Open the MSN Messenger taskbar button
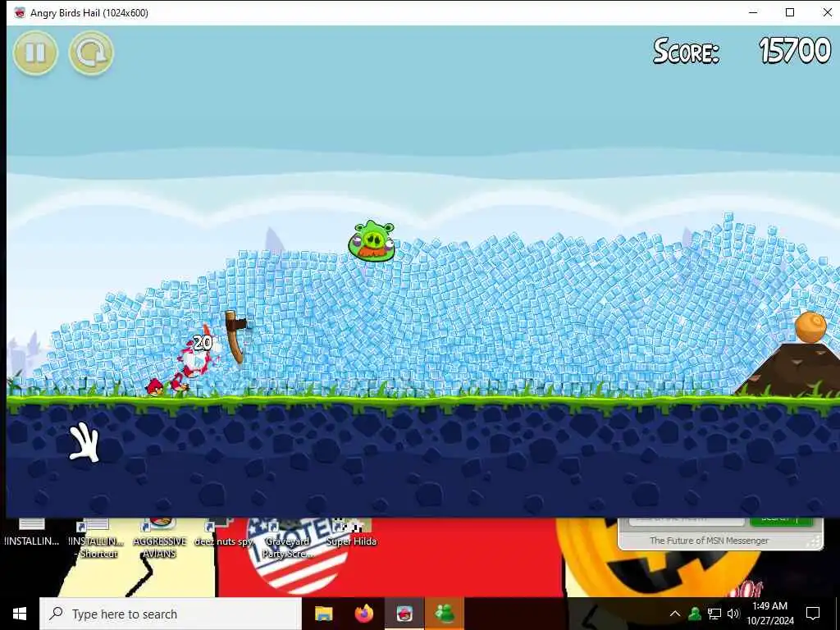The image size is (840, 630). pyautogui.click(x=445, y=614)
